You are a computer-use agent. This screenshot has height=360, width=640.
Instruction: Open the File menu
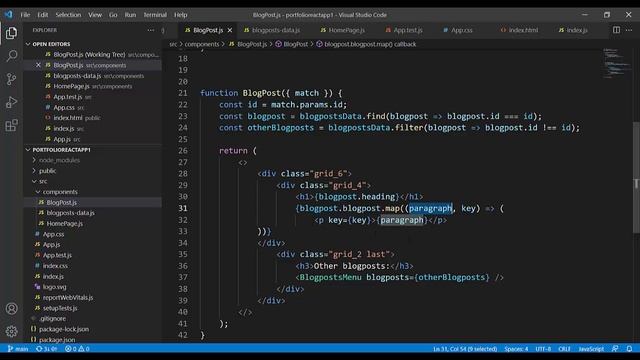[25, 15]
